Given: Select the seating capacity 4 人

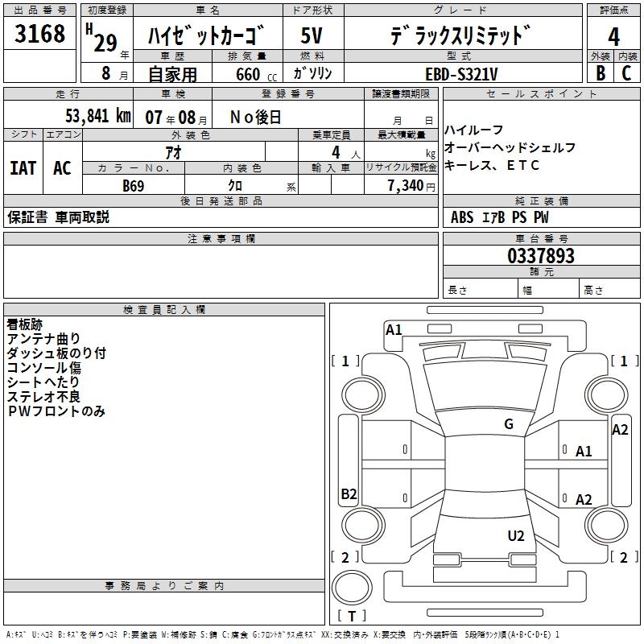Looking at the screenshot, I should coord(346,153).
